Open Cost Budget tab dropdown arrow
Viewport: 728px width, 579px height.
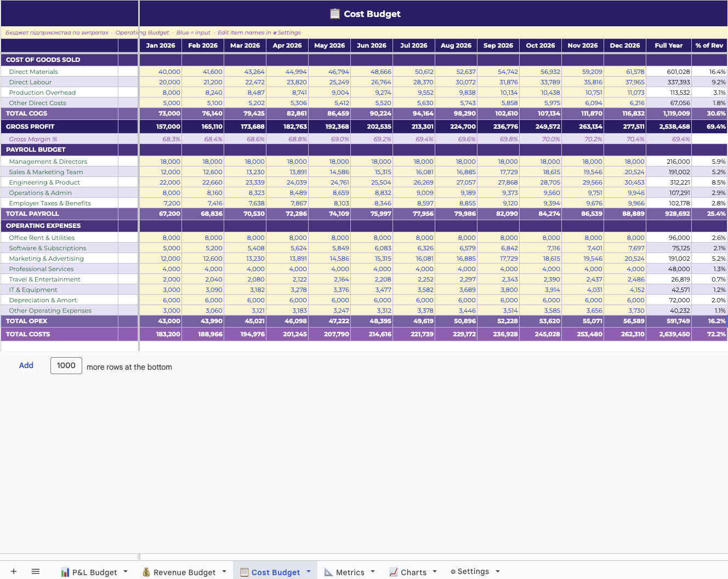click(309, 571)
